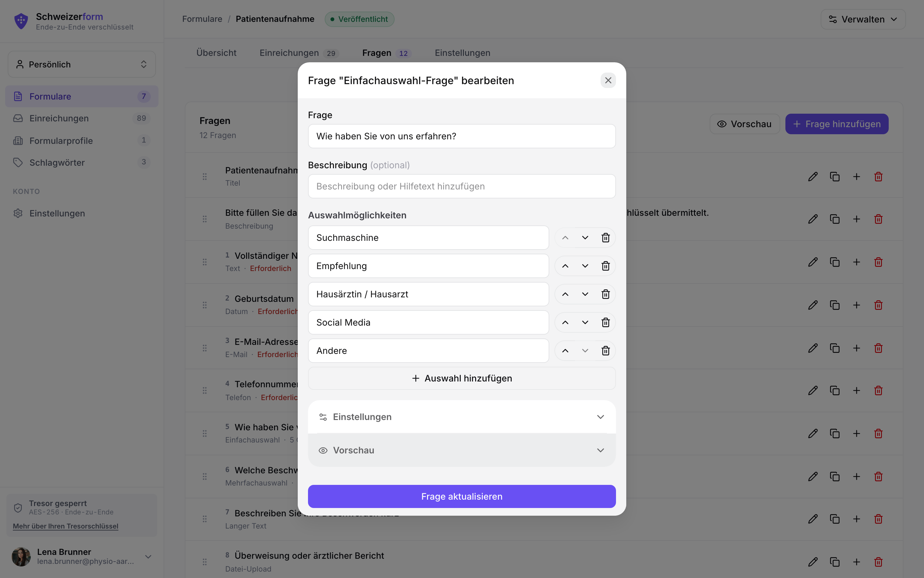924x578 pixels.
Task: Switch to the Einreichungen tab
Action: [x=299, y=53]
